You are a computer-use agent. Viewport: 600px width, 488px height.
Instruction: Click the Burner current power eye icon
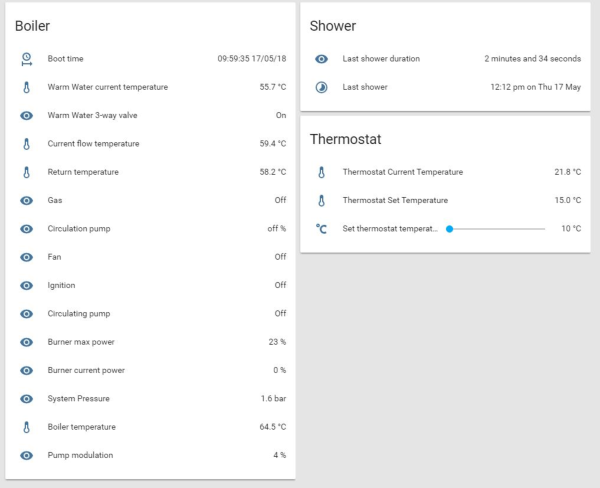coord(27,370)
